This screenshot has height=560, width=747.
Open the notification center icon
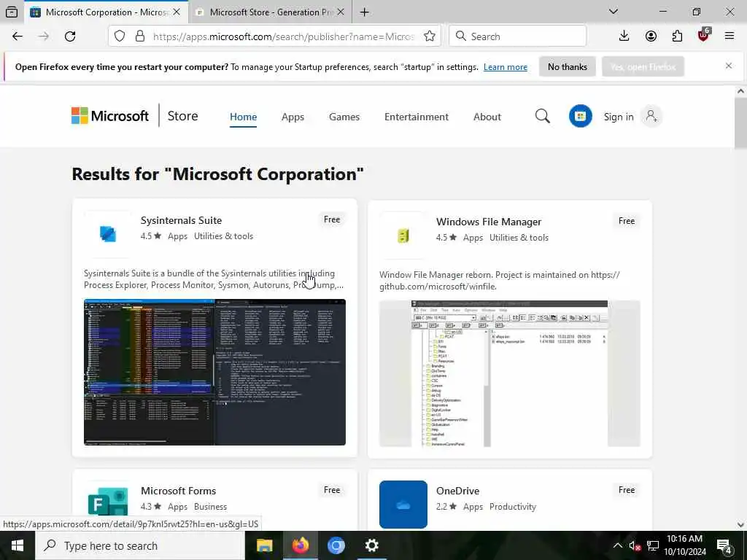[724, 546]
